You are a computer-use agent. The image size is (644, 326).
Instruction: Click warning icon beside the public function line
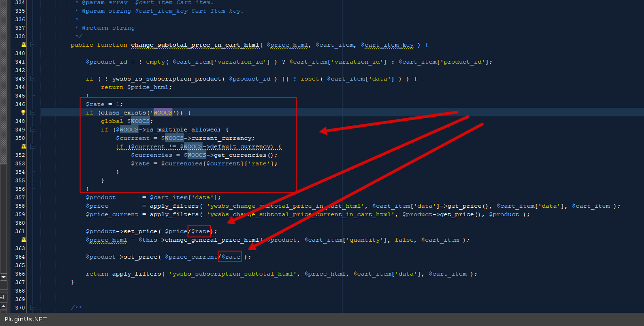24,45
